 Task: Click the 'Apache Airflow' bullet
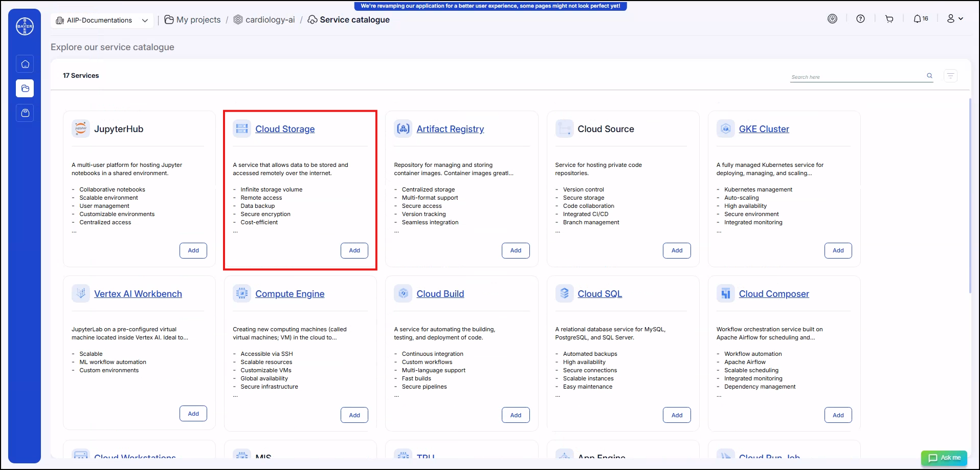tap(745, 362)
